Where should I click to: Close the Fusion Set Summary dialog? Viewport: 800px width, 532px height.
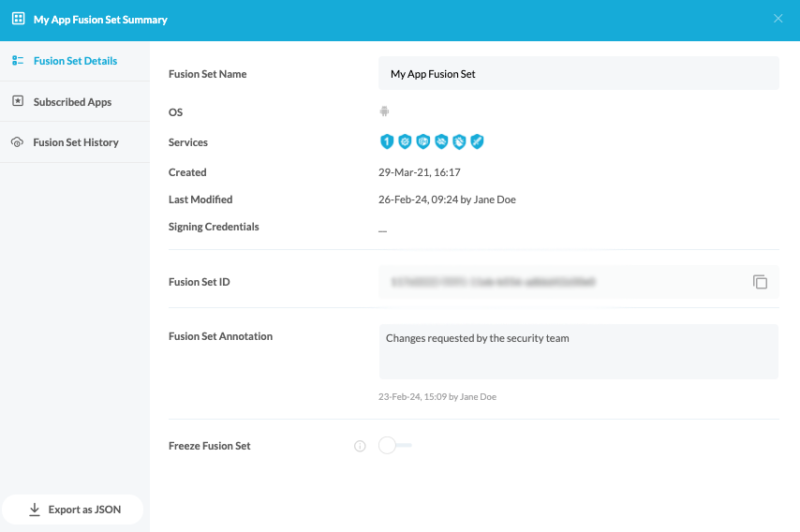(778, 19)
